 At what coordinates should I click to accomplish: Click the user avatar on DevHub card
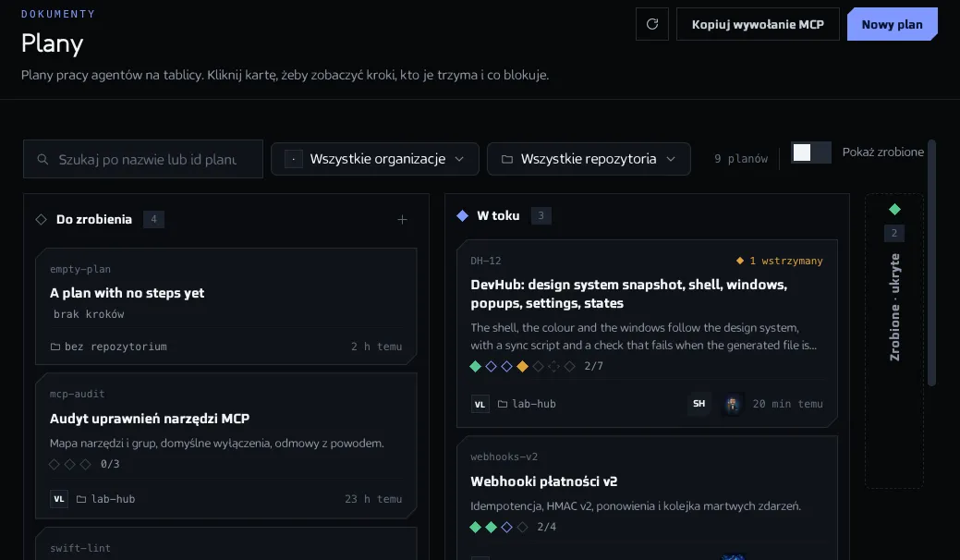coord(733,404)
